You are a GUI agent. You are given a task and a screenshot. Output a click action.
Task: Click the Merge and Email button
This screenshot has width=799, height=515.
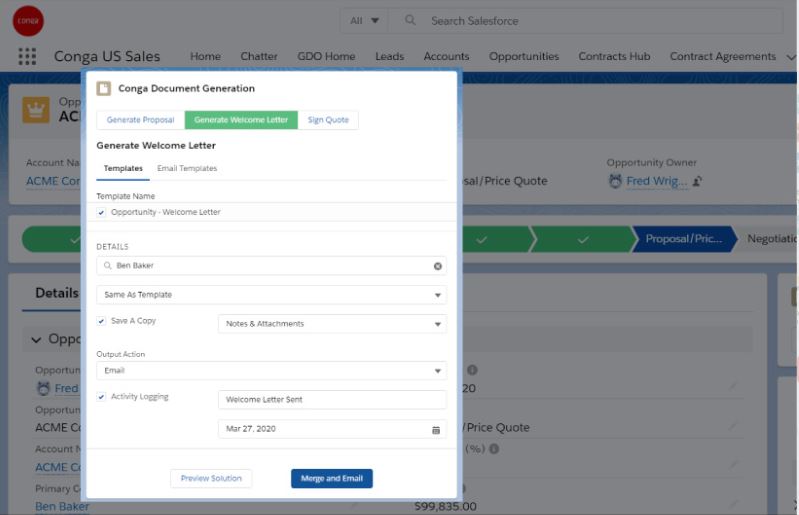332,478
